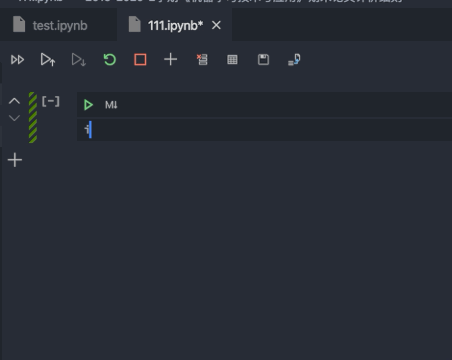Switch to test.ipynb tab

pyautogui.click(x=59, y=25)
